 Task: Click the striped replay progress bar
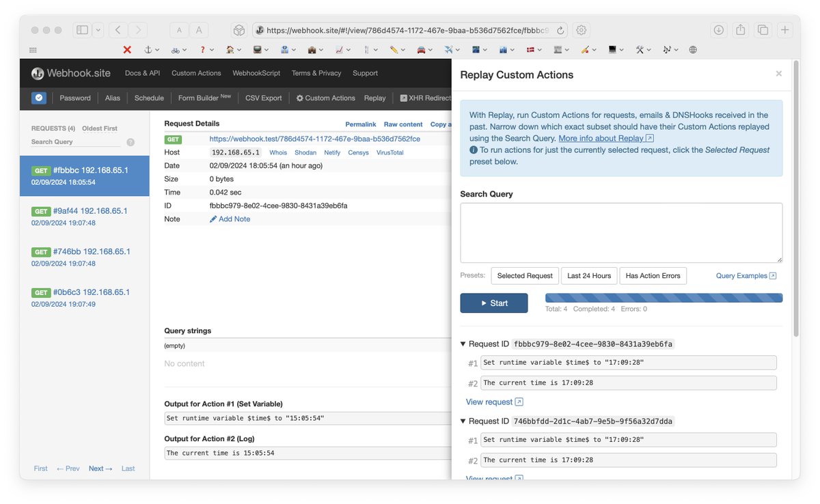click(664, 298)
